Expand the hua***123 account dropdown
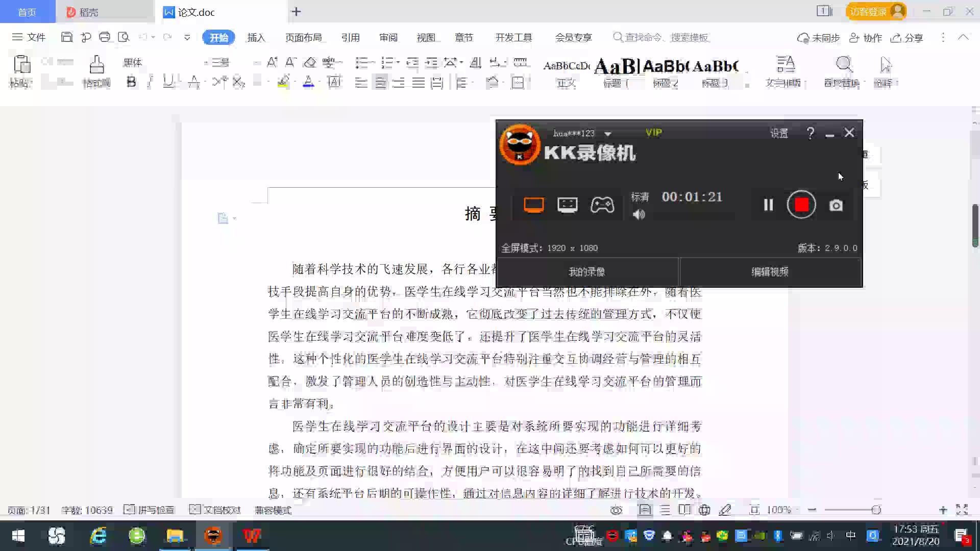980x551 pixels. coord(607,133)
